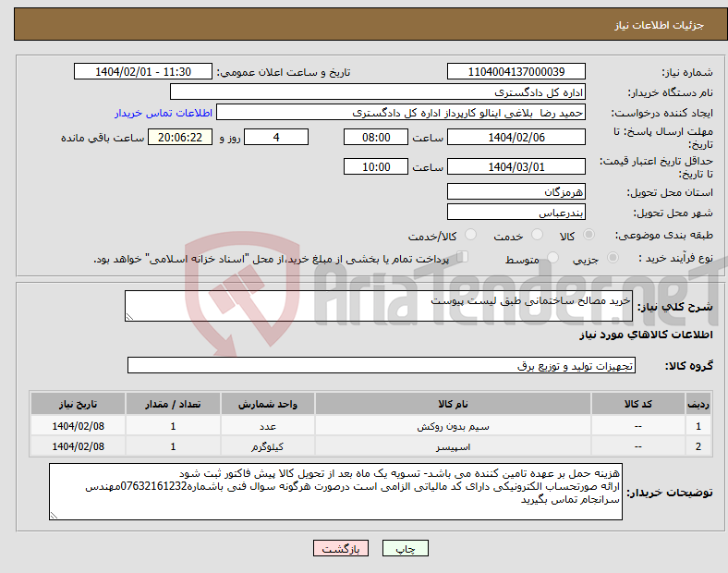Select the کالا/خدمت radio button
The height and width of the screenshot is (573, 728).
470,235
